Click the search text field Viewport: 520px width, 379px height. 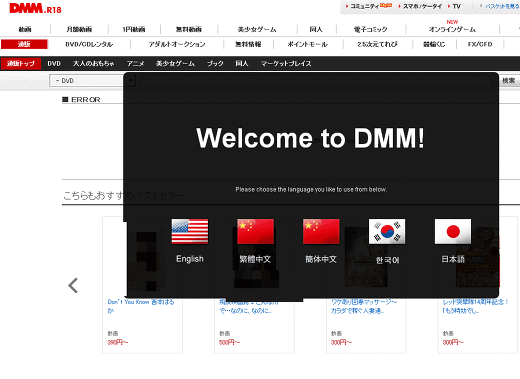click(316, 81)
